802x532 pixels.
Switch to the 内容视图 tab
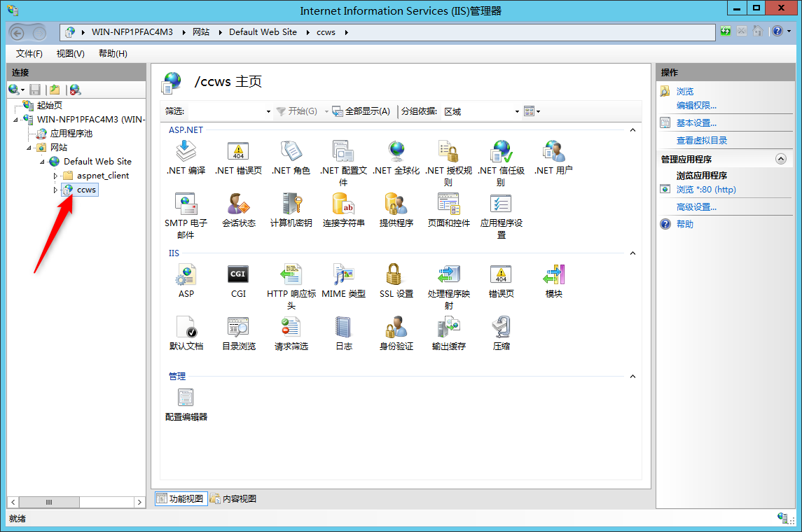pyautogui.click(x=234, y=499)
